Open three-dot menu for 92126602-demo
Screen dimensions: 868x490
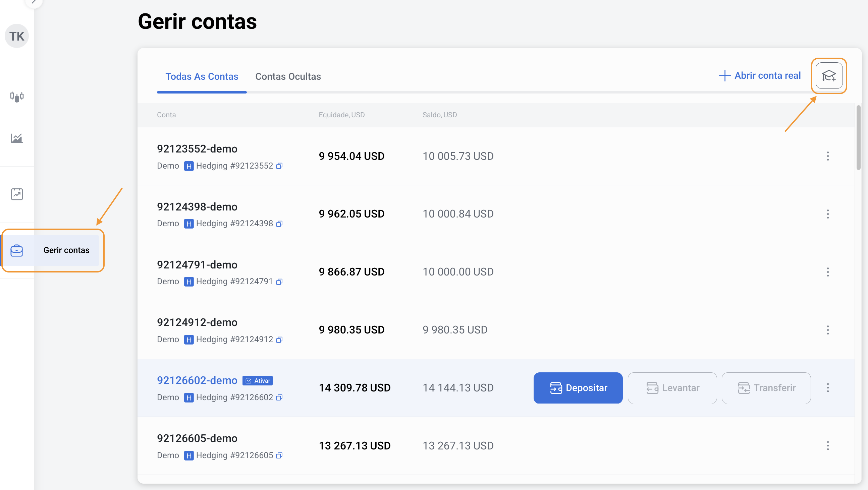click(827, 388)
